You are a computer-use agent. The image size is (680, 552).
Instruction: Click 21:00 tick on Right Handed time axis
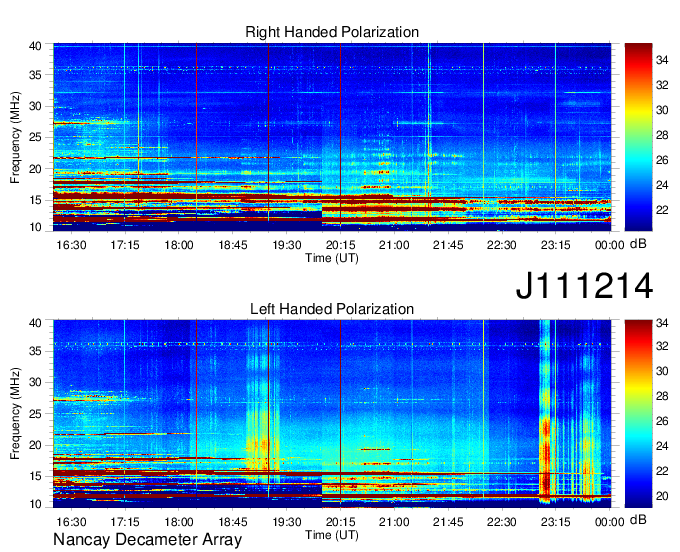394,245
